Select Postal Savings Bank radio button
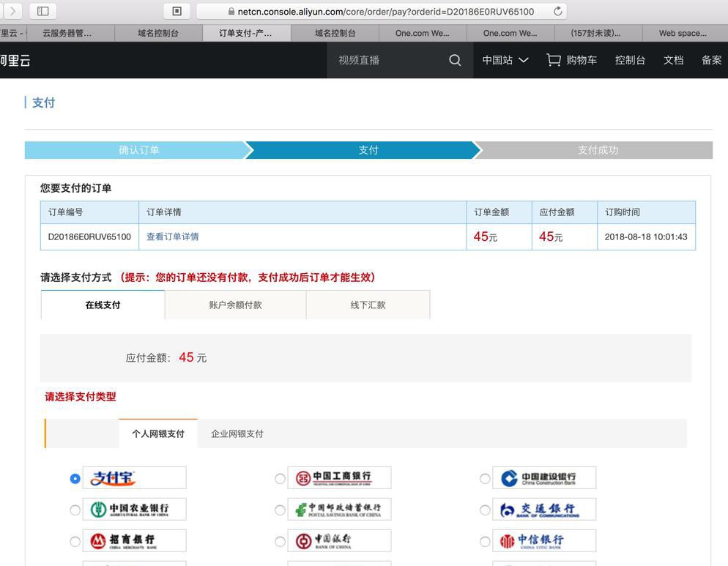 280,510
